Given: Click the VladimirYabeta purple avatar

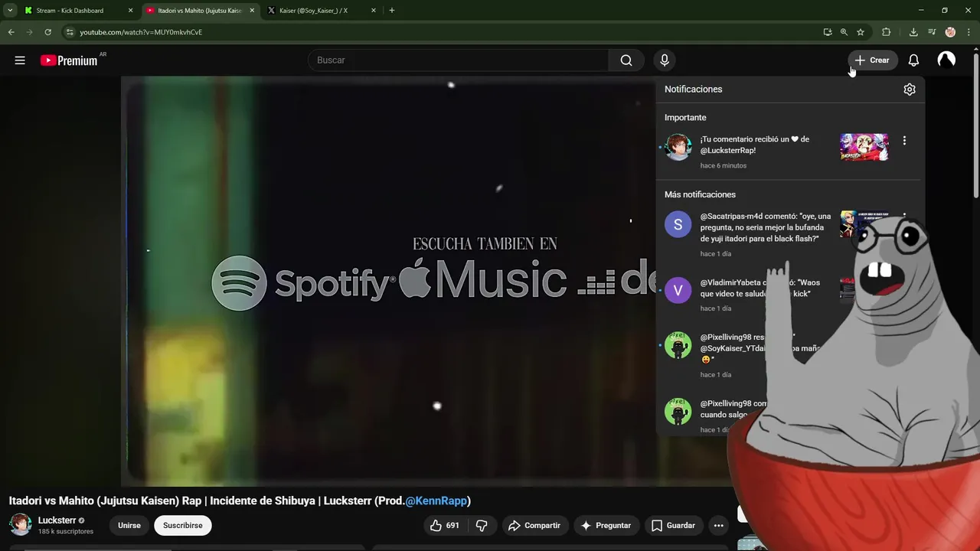Looking at the screenshot, I should click(678, 291).
